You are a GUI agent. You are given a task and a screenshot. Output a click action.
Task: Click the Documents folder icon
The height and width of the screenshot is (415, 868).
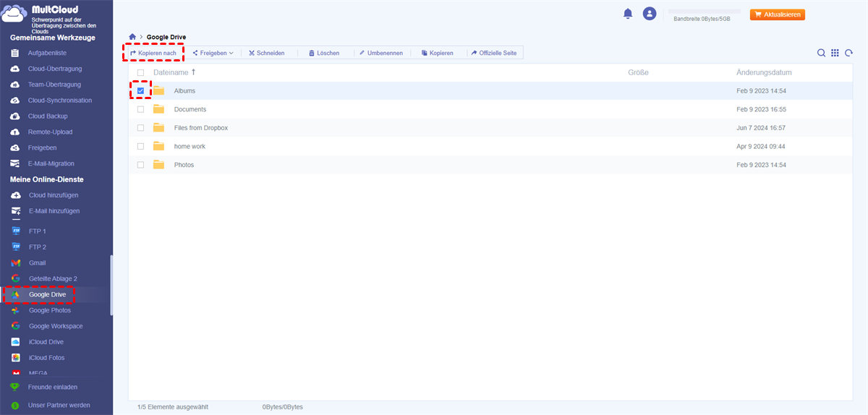tap(158, 109)
